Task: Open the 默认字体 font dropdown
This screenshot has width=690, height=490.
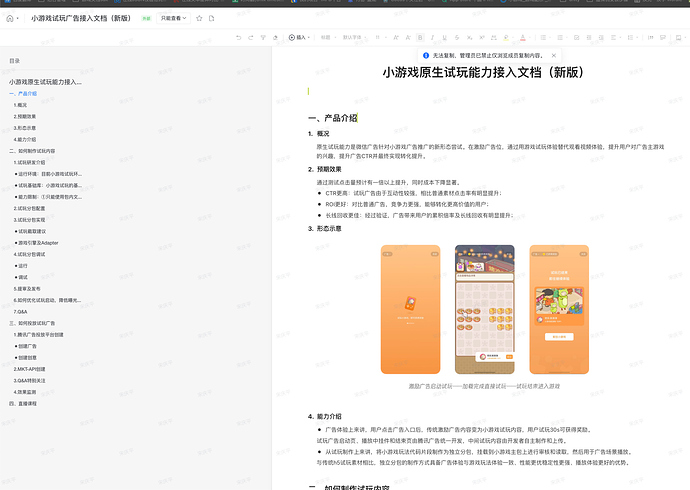Action: click(x=354, y=37)
